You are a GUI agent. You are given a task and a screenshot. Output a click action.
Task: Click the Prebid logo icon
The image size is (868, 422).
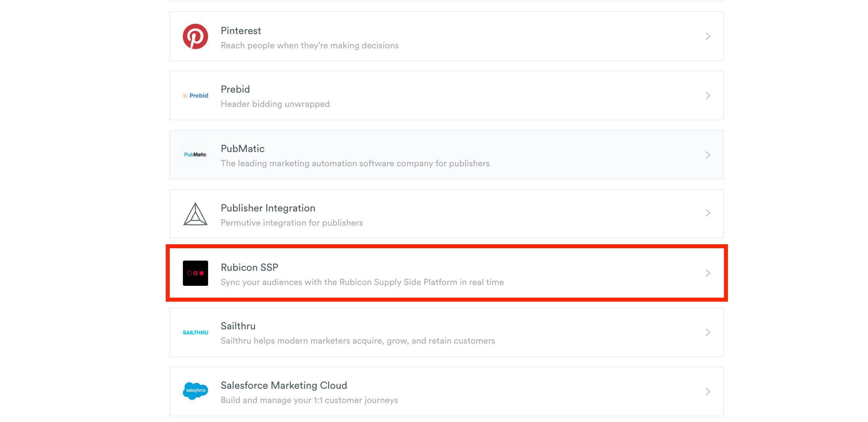[x=195, y=95]
